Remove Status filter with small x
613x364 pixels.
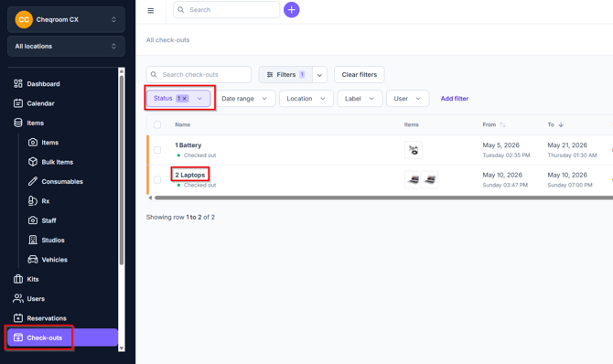[x=185, y=99]
